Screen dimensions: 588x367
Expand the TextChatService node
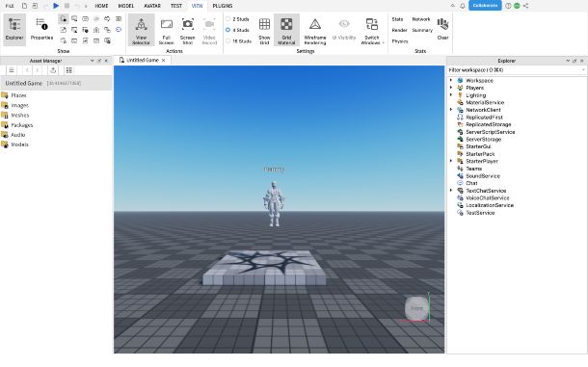point(451,191)
